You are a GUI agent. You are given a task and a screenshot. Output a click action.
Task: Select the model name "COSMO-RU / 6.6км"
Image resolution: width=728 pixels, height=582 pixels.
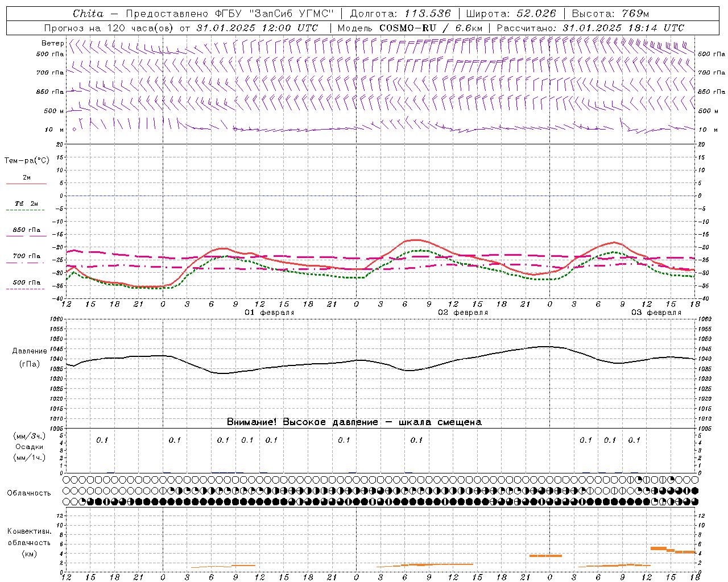pos(431,28)
